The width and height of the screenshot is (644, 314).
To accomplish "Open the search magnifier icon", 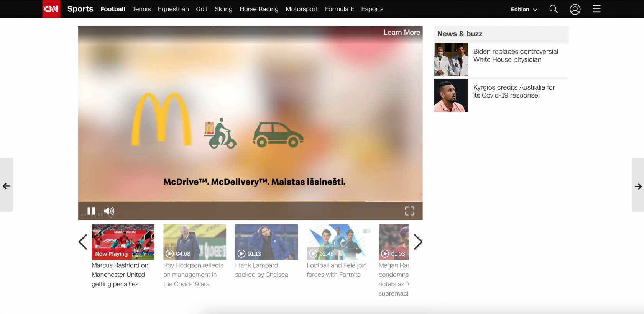I will pyautogui.click(x=554, y=9).
